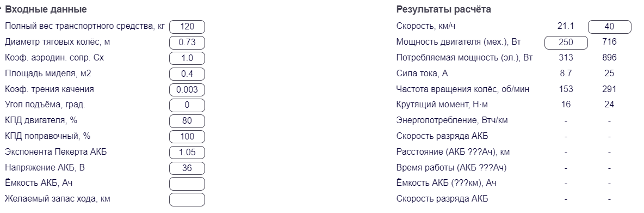
Task: Focus the correction efficiency (КПД поправочный) field
Action: [x=187, y=137]
